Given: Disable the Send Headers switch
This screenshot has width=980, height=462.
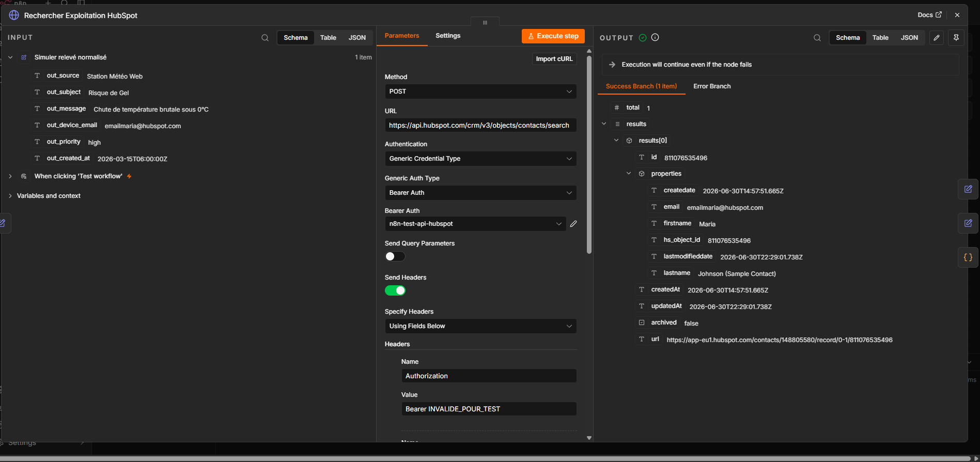Looking at the screenshot, I should click(395, 290).
